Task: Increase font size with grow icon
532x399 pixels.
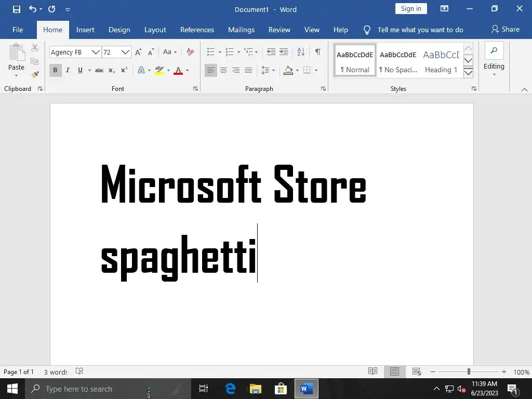Action: pyautogui.click(x=138, y=52)
